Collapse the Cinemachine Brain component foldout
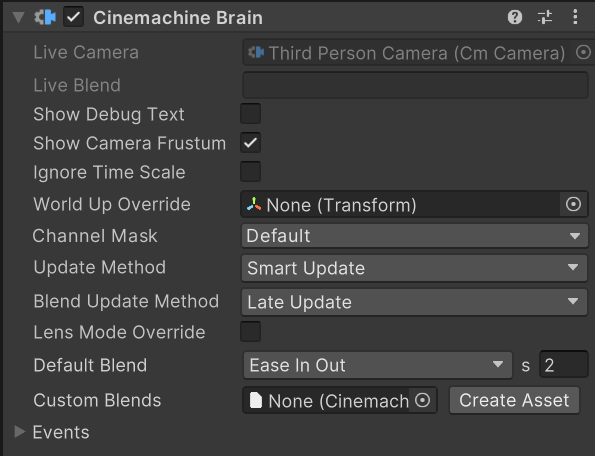The height and width of the screenshot is (456, 595). coord(18,17)
